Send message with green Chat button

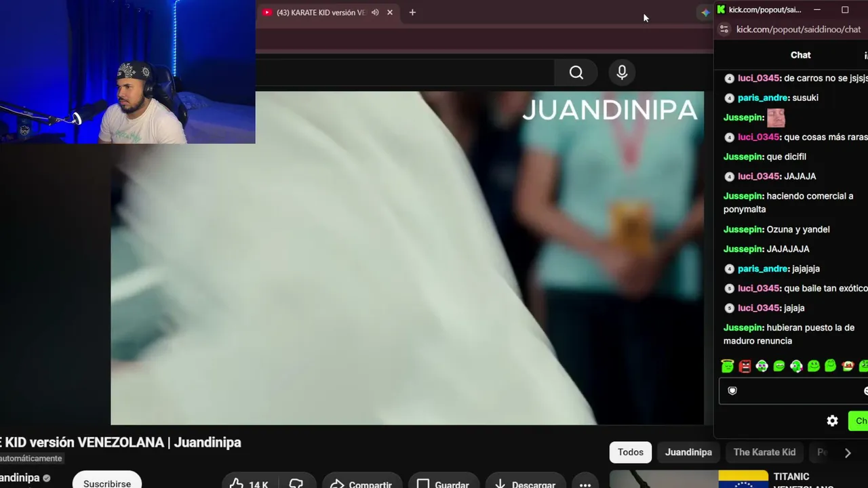(859, 421)
